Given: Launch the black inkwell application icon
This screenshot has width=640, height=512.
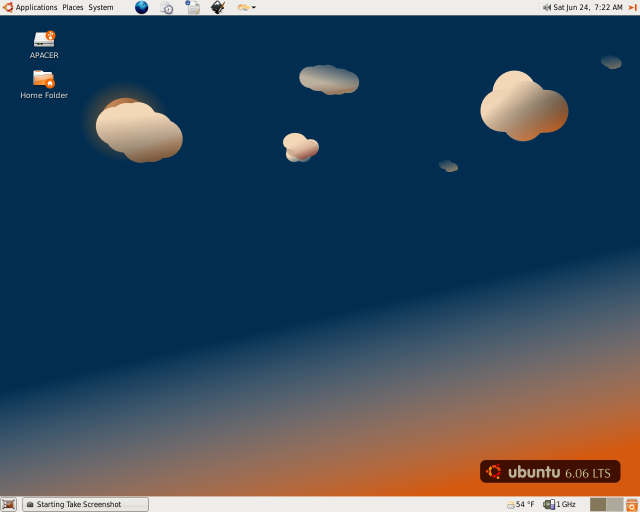Looking at the screenshot, I should [x=218, y=7].
